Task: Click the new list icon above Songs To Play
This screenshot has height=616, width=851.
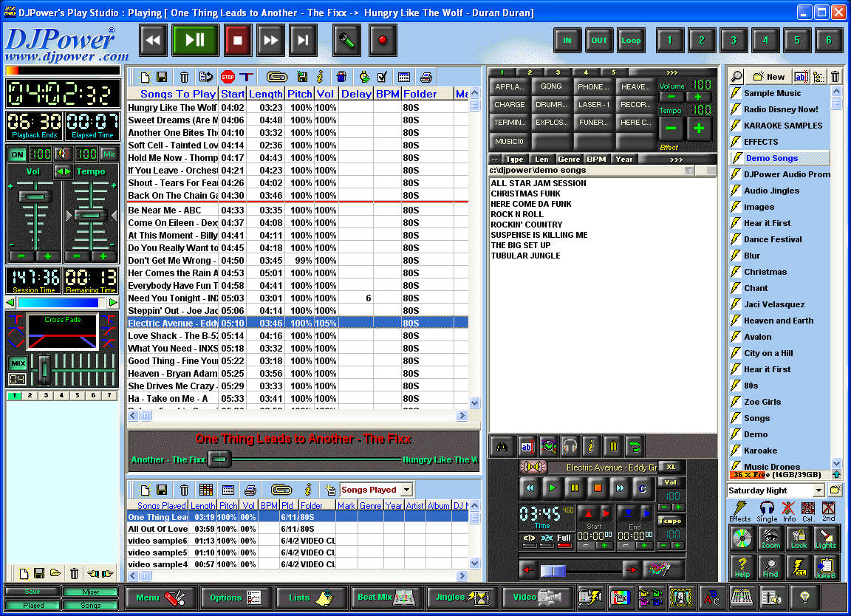Action: (x=144, y=77)
